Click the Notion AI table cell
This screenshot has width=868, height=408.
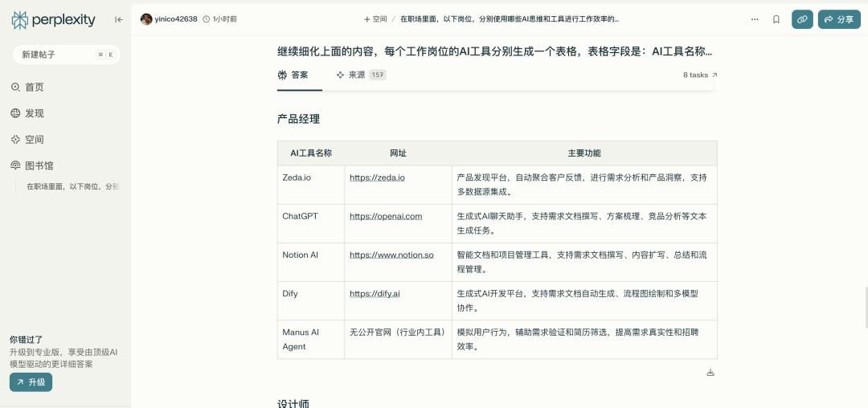tap(310, 262)
